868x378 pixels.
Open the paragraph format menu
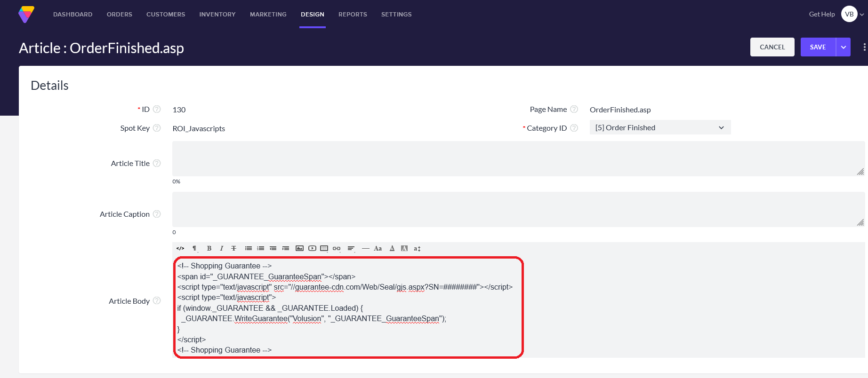195,248
